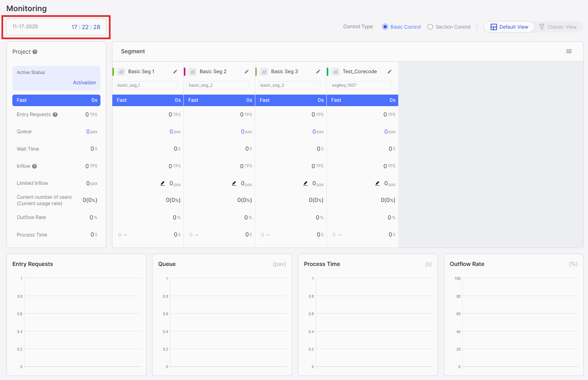Click the chart icon beside Basic Seg 1

click(x=121, y=72)
